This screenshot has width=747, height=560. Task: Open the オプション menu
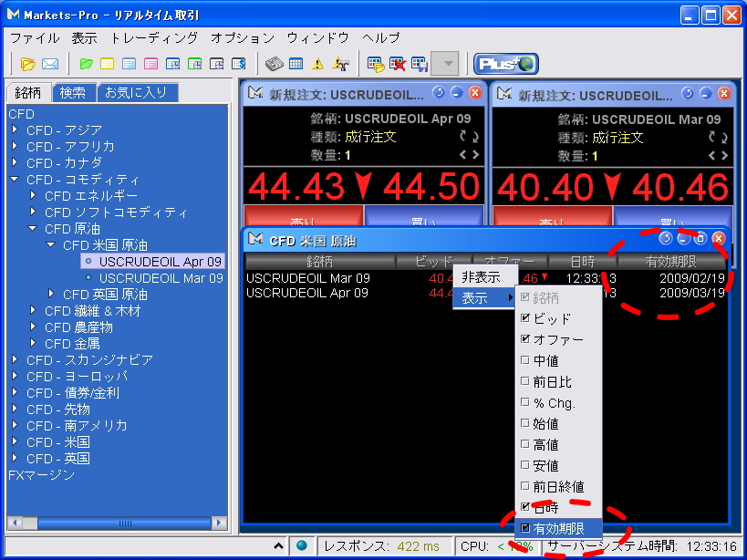click(243, 38)
